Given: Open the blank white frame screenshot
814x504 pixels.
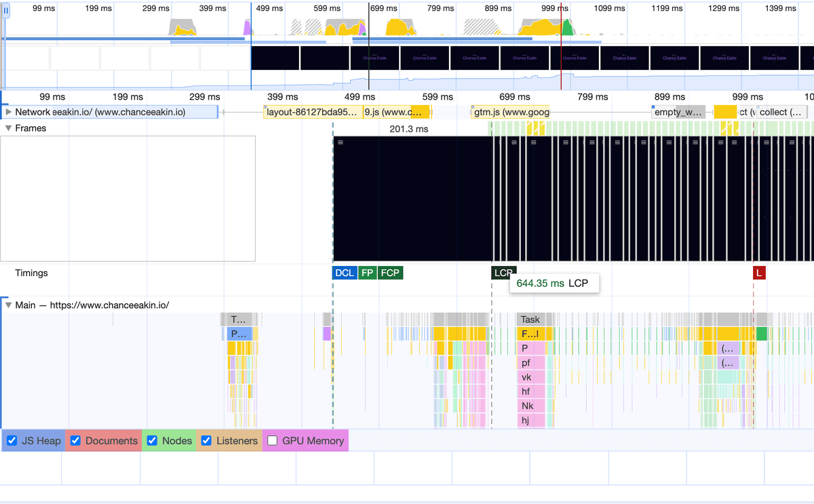Looking at the screenshot, I should pyautogui.click(x=128, y=199).
